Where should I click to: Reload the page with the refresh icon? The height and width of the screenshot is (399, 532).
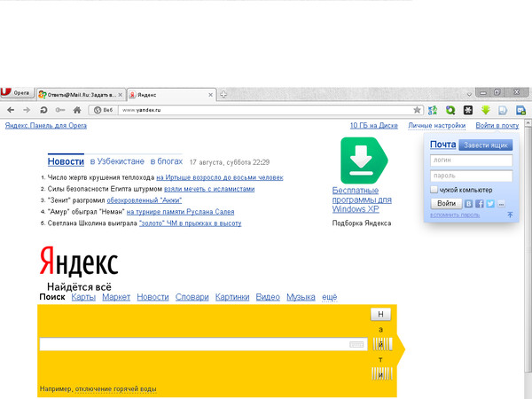pyautogui.click(x=43, y=110)
